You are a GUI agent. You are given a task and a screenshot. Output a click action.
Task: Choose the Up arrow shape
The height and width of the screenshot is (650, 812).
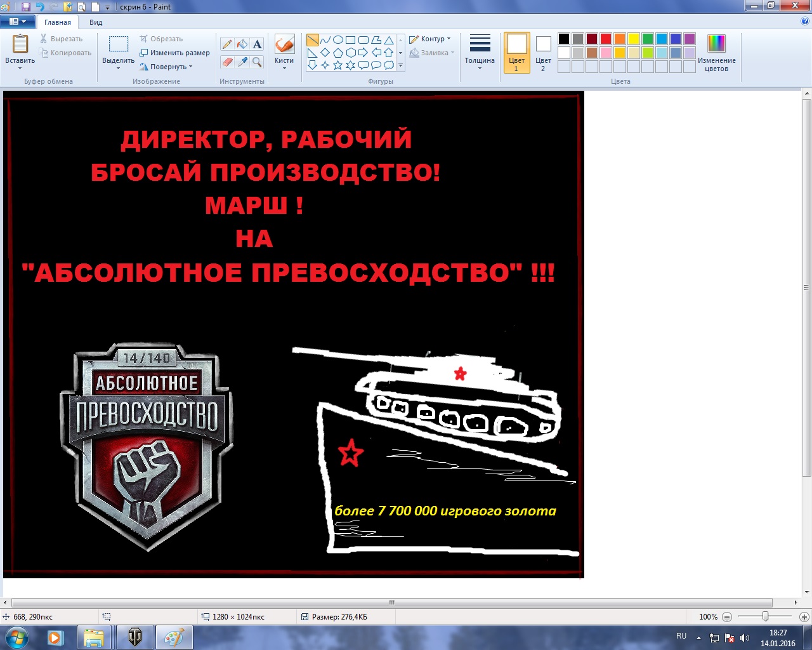(388, 53)
